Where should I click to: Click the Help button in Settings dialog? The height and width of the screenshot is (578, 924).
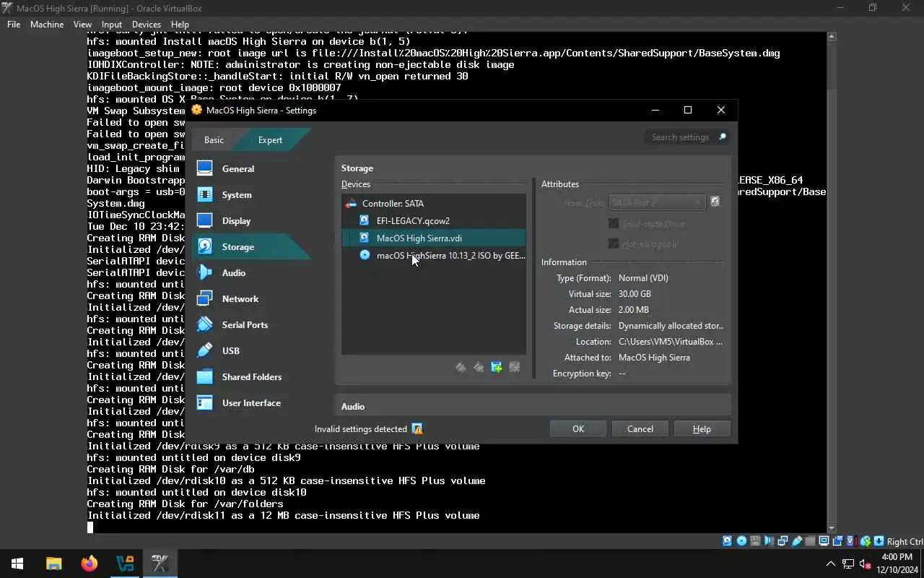pos(702,428)
